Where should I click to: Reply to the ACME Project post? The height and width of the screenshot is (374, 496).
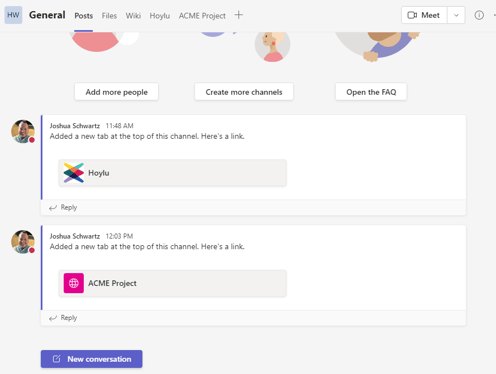[63, 318]
